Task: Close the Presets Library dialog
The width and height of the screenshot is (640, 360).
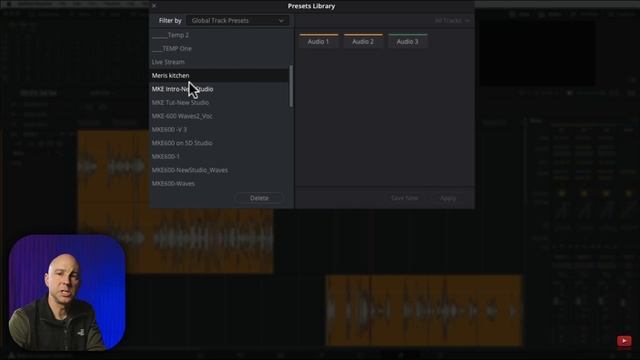Action: [154, 6]
